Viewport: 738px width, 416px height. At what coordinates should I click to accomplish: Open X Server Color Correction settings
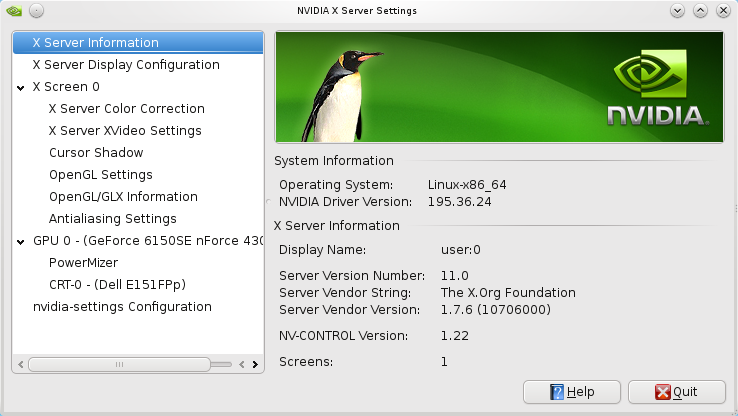coord(126,109)
